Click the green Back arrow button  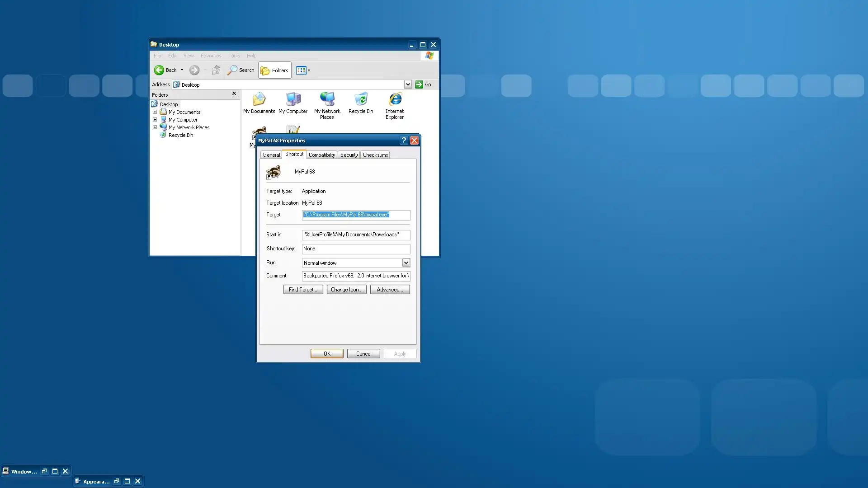(x=159, y=70)
